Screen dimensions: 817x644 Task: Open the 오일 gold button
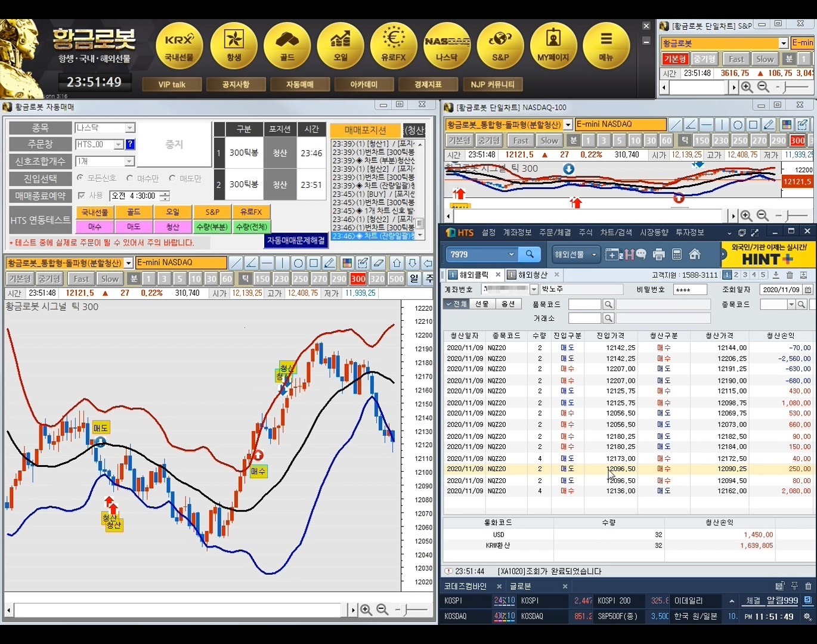(x=340, y=46)
